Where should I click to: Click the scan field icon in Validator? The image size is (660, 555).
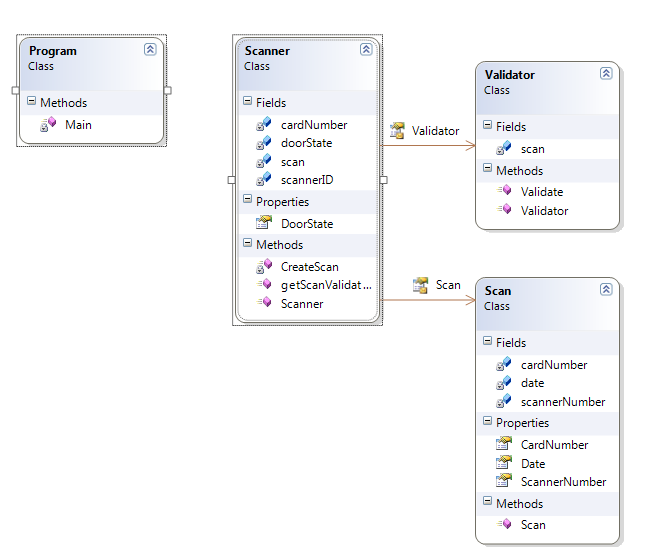503,148
